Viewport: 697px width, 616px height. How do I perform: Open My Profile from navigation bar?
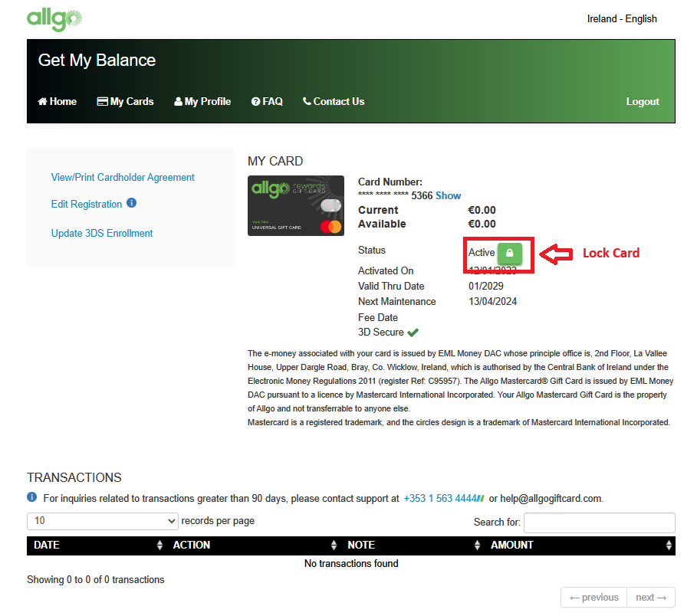(202, 101)
